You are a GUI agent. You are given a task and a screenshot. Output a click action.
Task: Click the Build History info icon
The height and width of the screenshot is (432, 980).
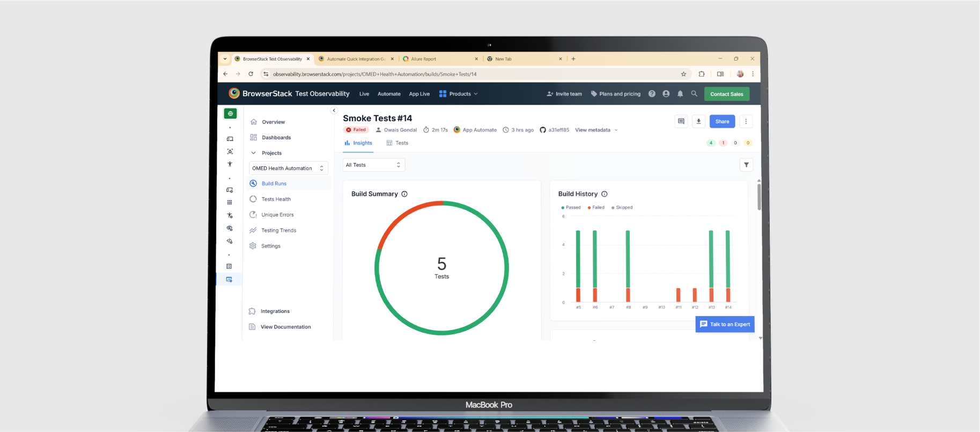(605, 194)
